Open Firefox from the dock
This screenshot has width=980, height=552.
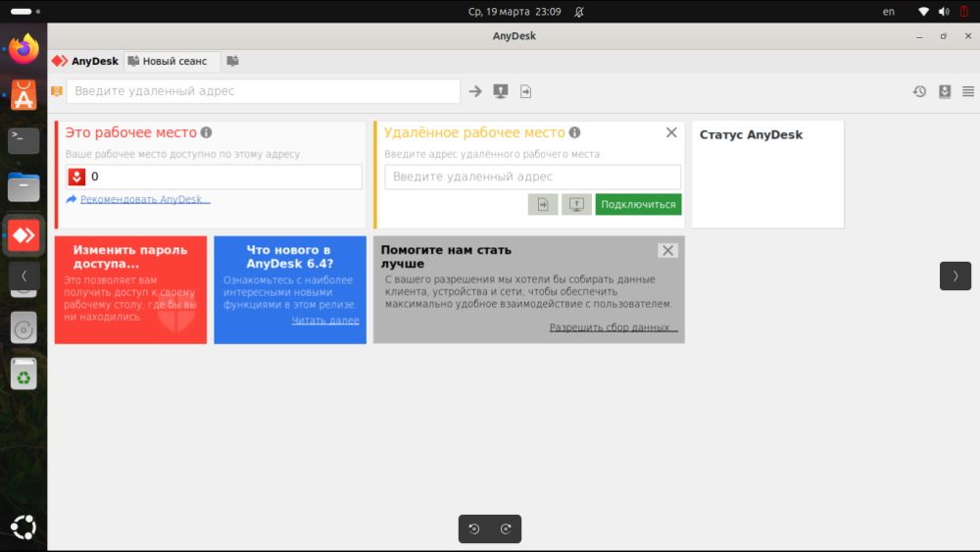coord(24,49)
